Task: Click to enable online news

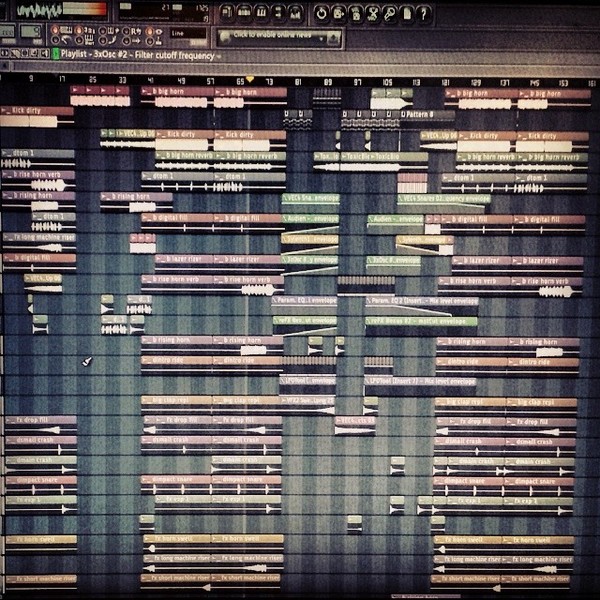Action: [x=272, y=35]
